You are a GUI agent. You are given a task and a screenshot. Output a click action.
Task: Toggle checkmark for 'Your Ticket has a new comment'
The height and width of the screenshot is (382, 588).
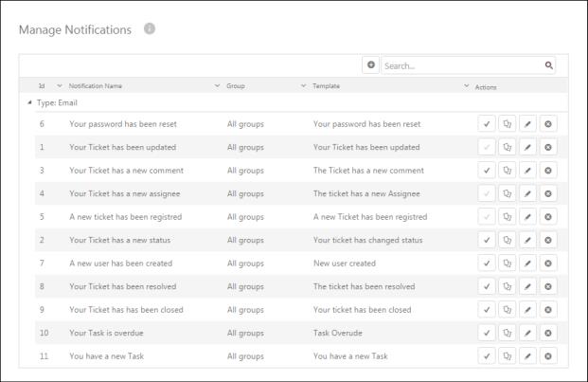tap(486, 171)
